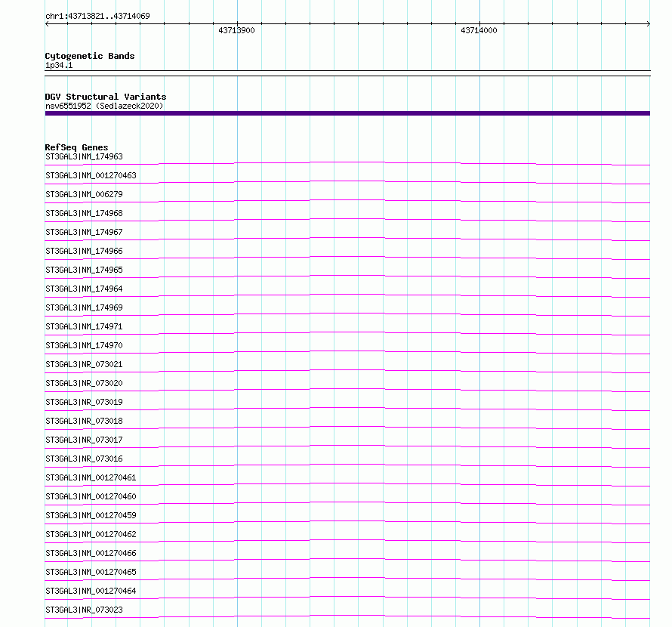Open transcript ST3GAL3|NM_001270459

(x=91, y=515)
